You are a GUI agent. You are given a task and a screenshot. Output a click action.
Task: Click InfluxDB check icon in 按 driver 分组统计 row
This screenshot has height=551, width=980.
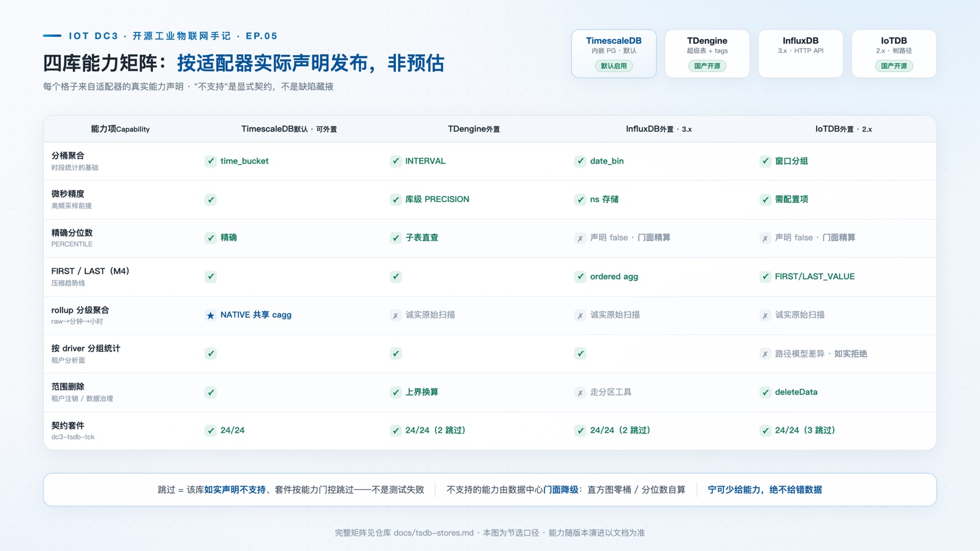coord(580,354)
